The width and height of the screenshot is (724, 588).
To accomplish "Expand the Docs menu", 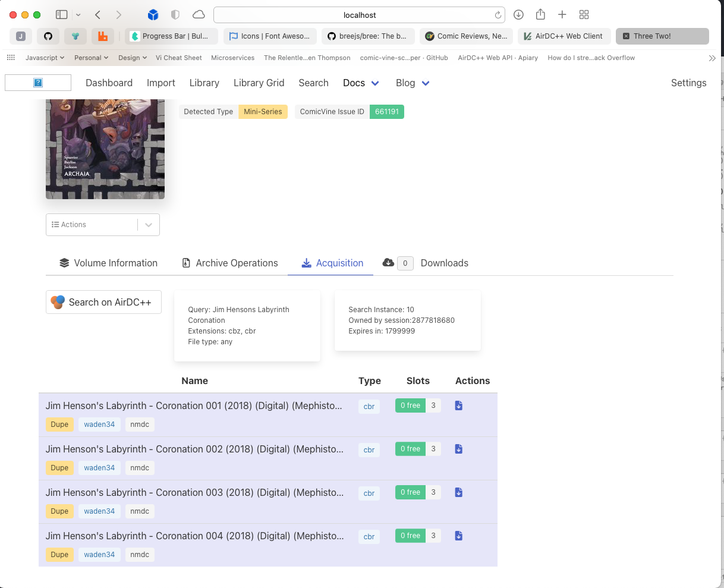I will click(361, 83).
